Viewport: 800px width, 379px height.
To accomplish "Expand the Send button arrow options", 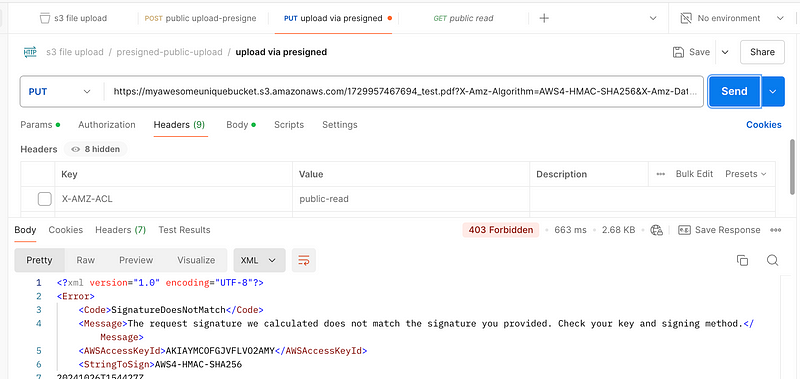I will (773, 91).
